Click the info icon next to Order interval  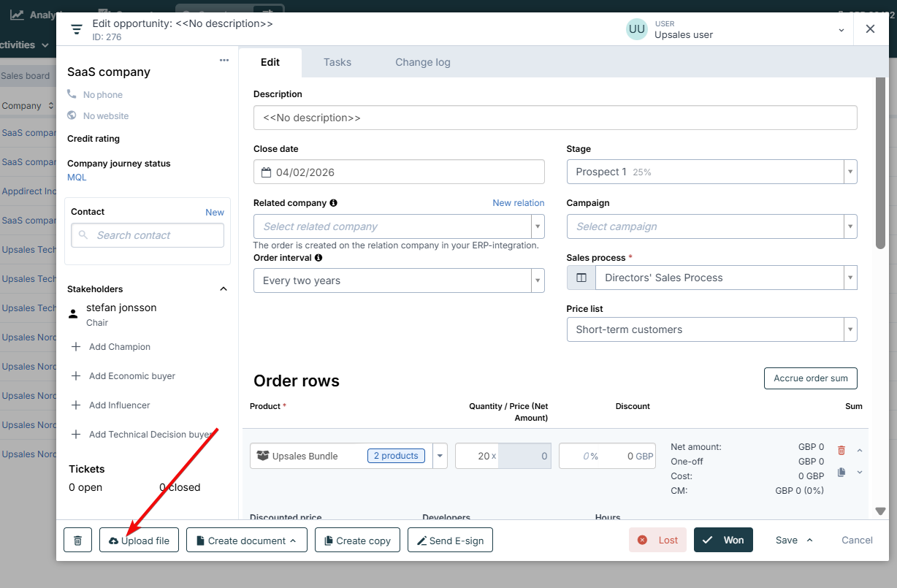coord(318,258)
